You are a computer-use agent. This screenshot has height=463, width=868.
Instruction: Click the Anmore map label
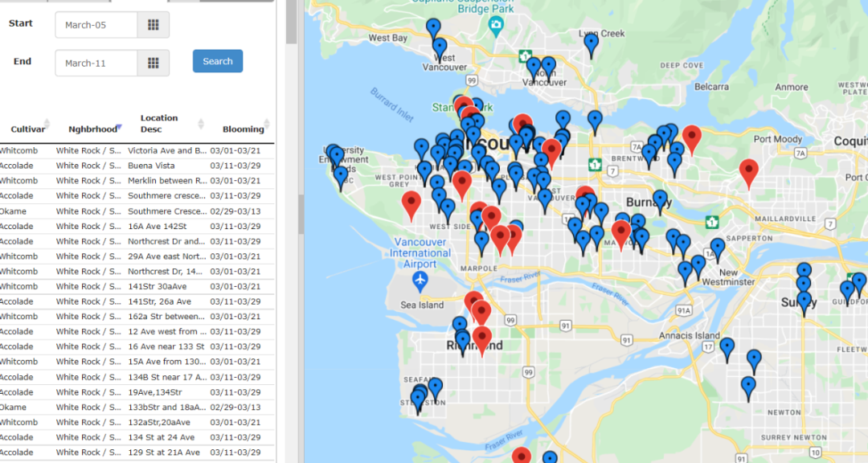pos(791,87)
